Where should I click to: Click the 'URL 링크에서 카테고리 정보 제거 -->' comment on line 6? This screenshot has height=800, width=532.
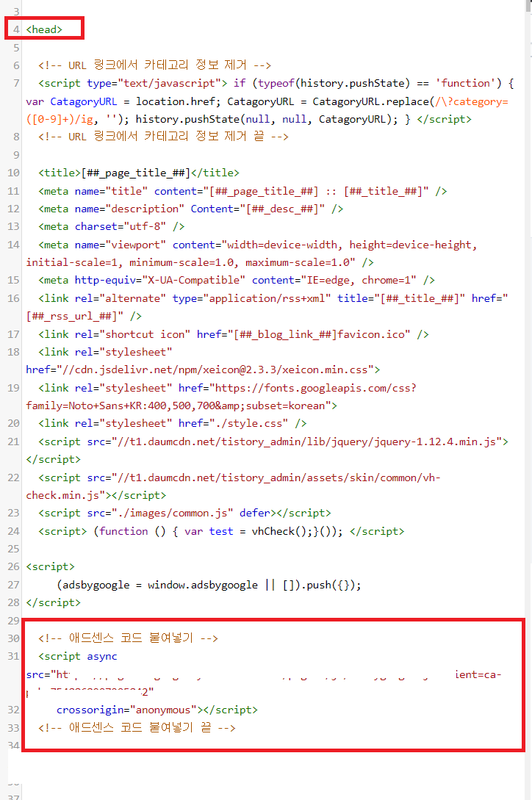[155, 65]
